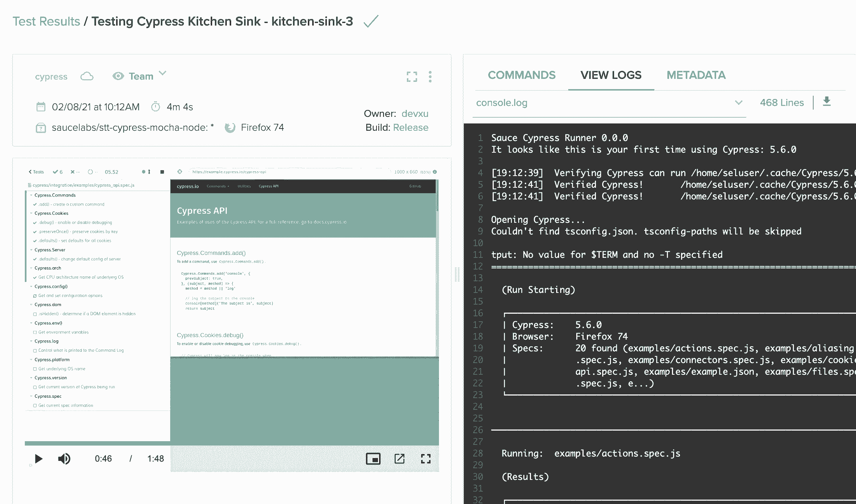Expand the test details panel to fullscreen
This screenshot has width=856, height=504.
412,77
